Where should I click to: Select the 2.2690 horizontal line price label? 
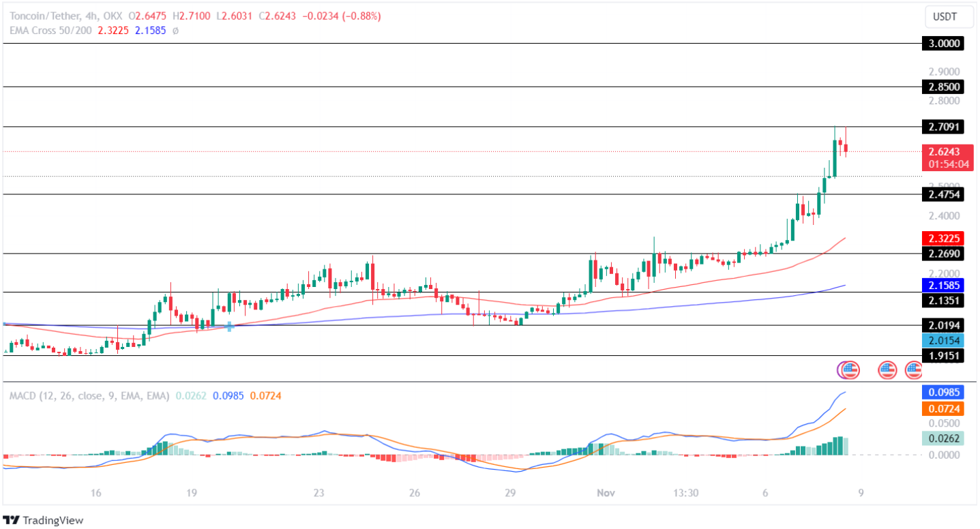(942, 254)
